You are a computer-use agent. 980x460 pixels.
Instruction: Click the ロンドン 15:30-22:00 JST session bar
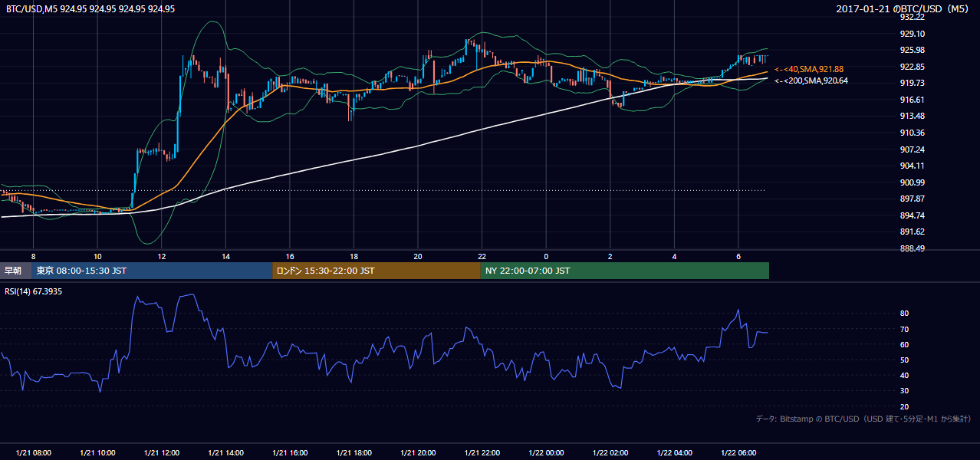coord(376,271)
